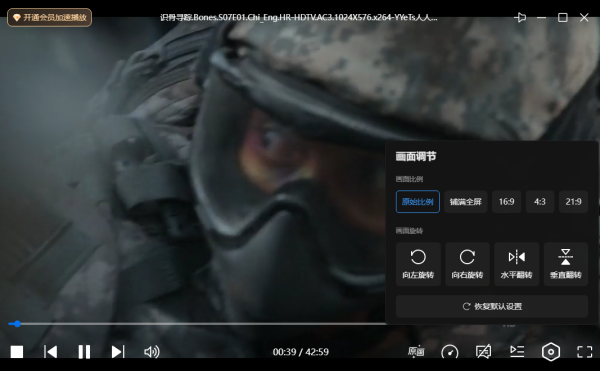
Task: Choose the 21:9 aspect ratio
Action: click(x=573, y=202)
